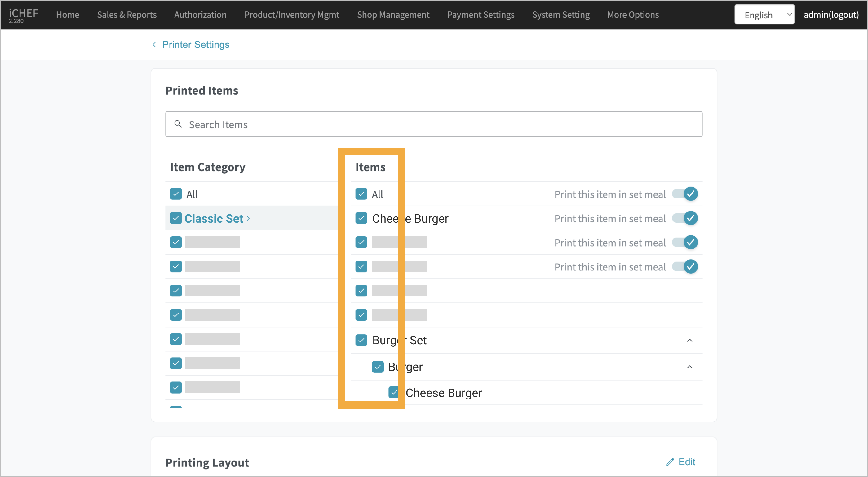Screen dimensions: 868x477
Task: Uncheck the All item category checkbox
Action: coord(176,194)
